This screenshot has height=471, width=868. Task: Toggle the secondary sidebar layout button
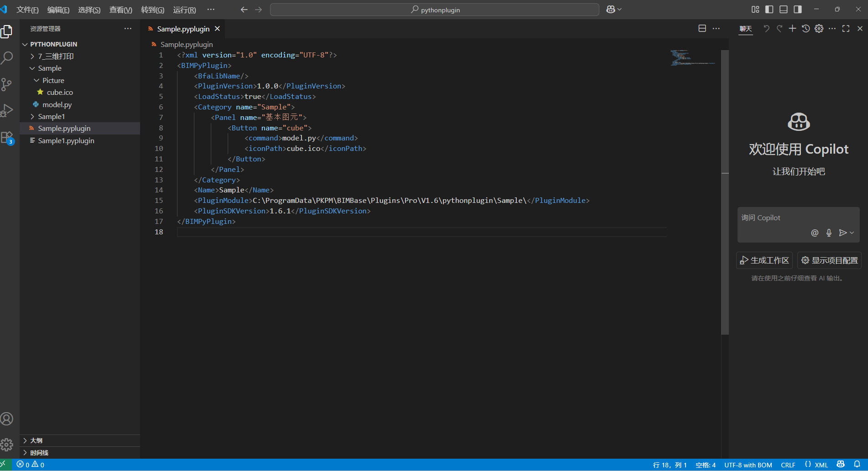pyautogui.click(x=798, y=10)
